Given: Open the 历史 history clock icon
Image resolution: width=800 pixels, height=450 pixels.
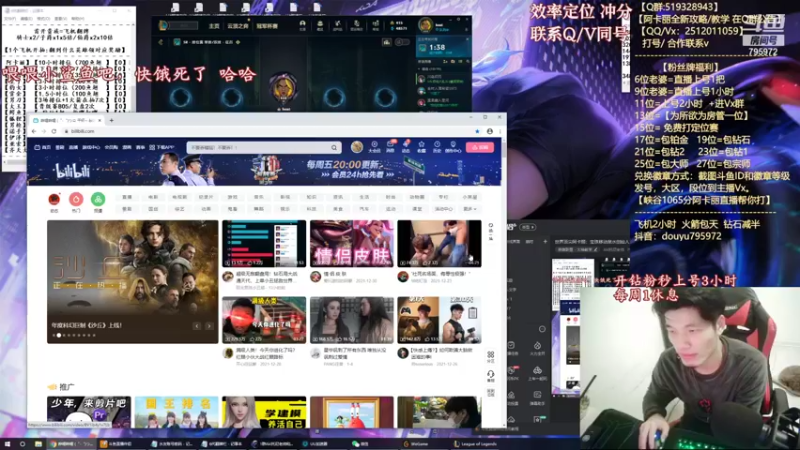Looking at the screenshot, I should 437,147.
